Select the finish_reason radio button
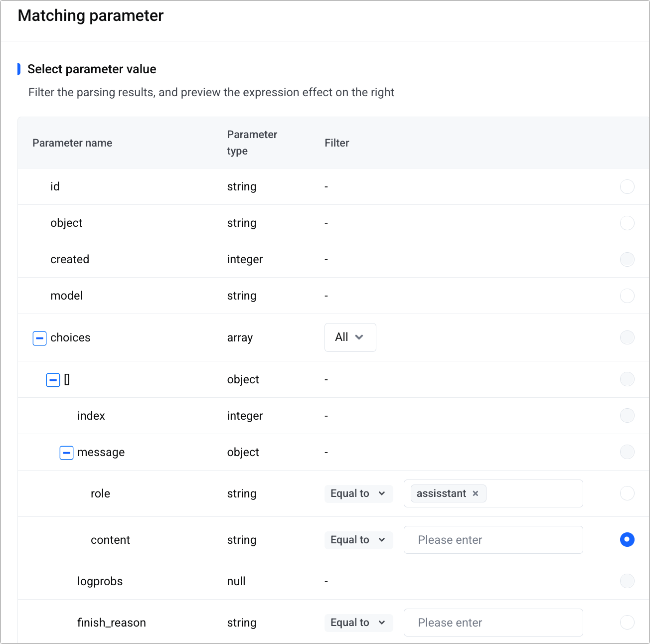Screen dimensions: 650x644 click(627, 623)
